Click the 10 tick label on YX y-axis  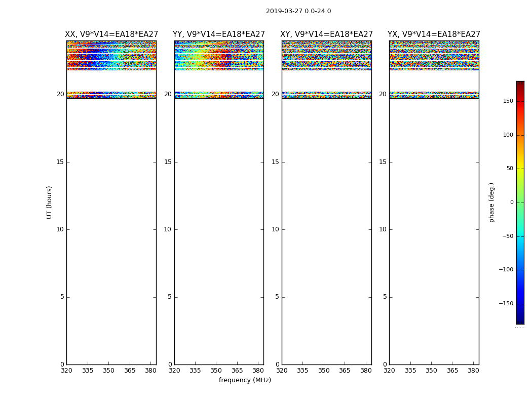[x=383, y=229]
